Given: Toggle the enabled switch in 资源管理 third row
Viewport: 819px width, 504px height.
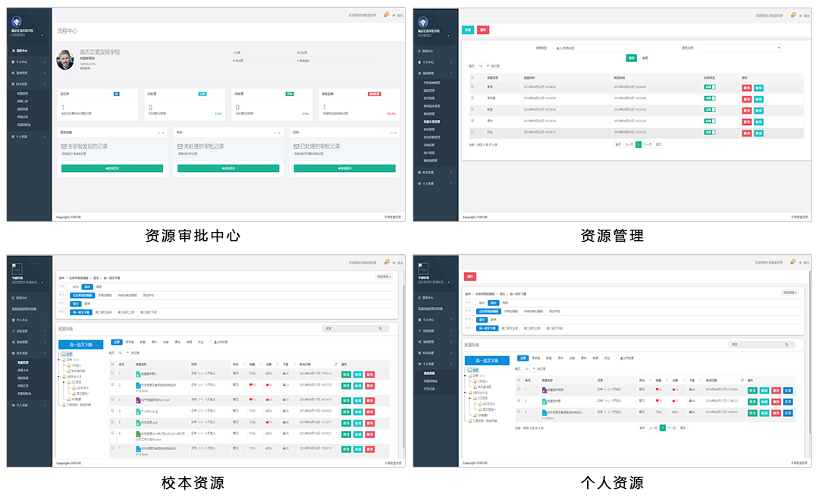Looking at the screenshot, I should pos(710,110).
